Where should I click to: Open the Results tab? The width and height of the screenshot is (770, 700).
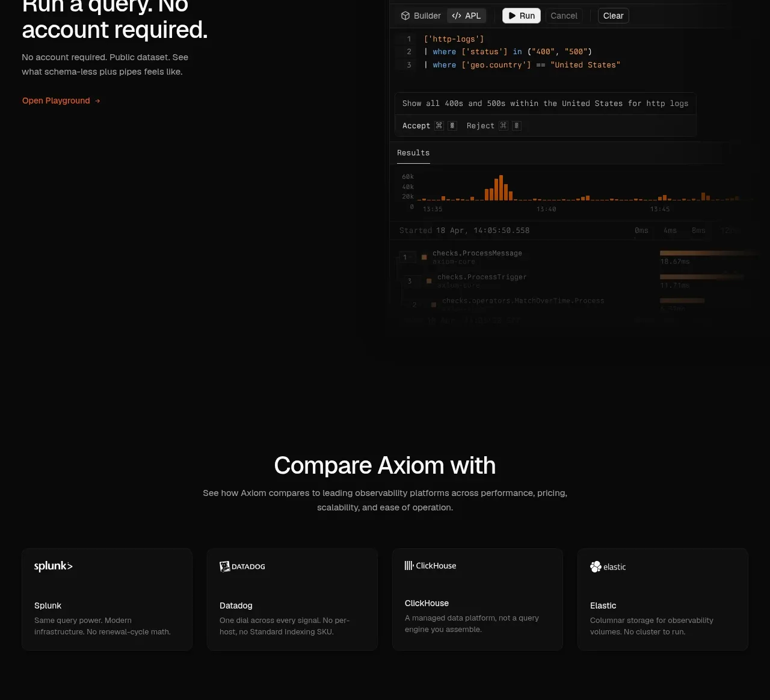413,153
